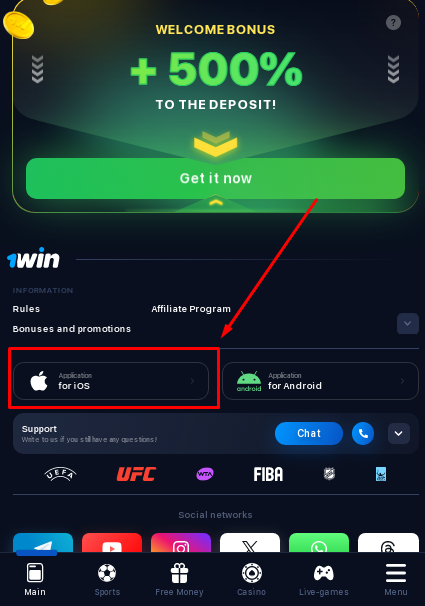Open the Casino tab

252,580
